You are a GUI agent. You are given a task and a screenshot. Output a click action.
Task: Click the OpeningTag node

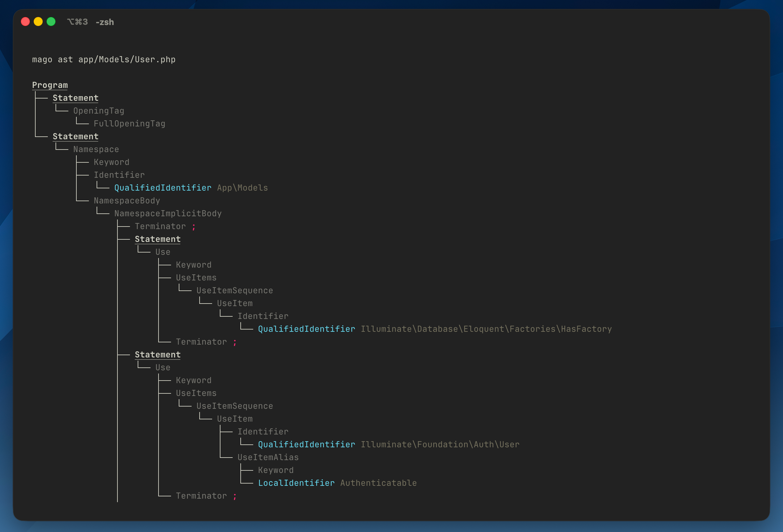pos(99,111)
